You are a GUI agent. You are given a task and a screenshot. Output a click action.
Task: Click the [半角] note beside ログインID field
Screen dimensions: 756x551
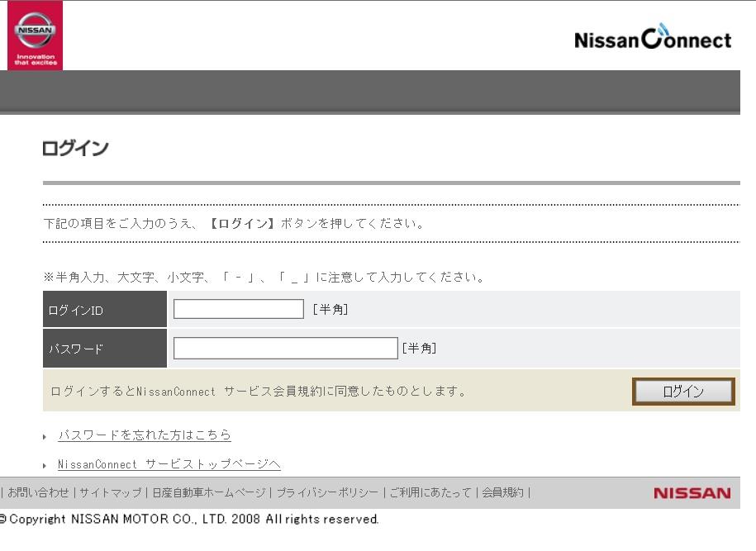click(330, 309)
